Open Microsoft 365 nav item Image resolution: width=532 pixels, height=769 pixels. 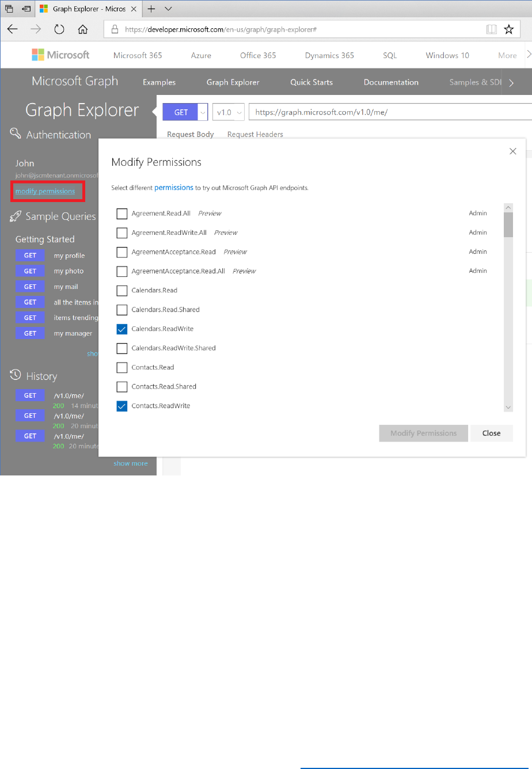(x=138, y=55)
